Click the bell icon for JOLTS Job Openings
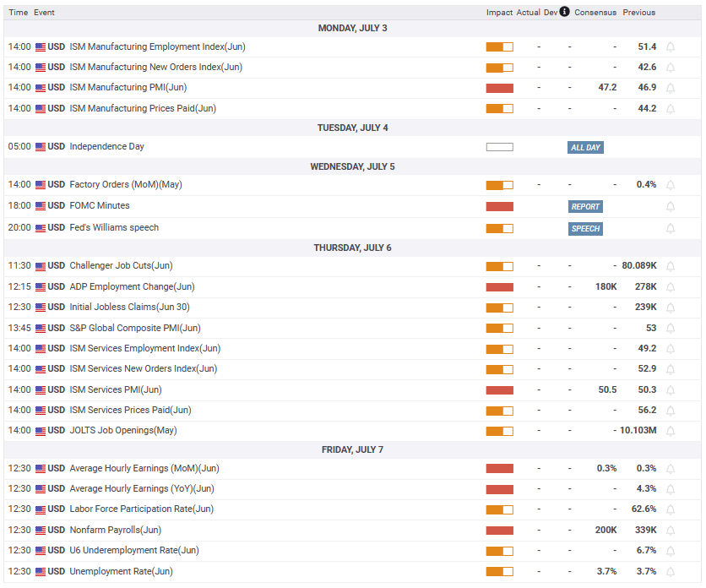Viewport: 706px width, 588px height. tap(671, 431)
